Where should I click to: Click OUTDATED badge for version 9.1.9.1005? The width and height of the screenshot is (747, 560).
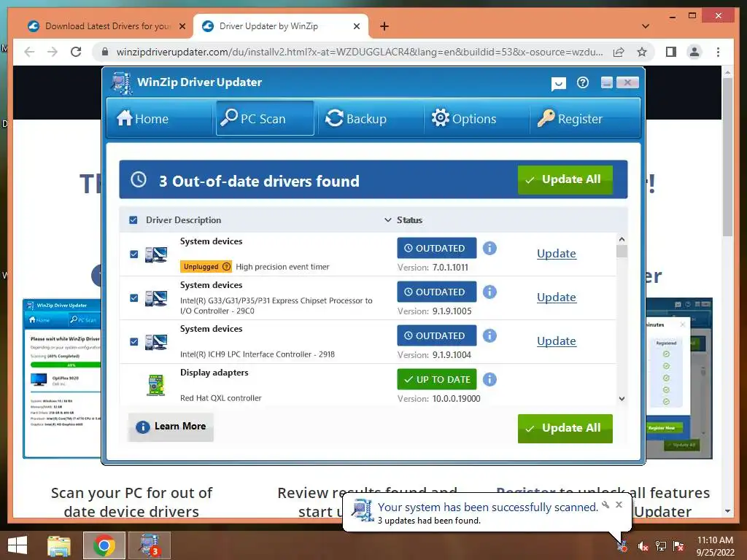[x=437, y=292]
